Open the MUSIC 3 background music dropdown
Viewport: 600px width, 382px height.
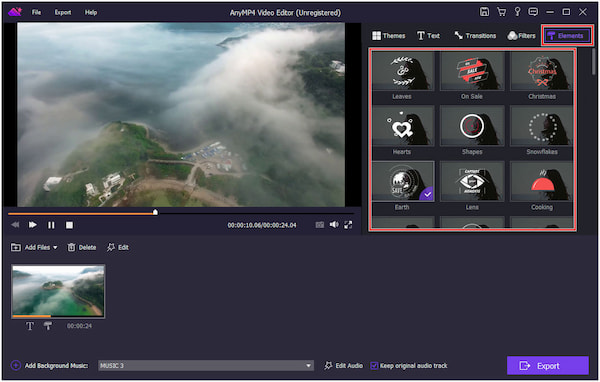tap(206, 366)
